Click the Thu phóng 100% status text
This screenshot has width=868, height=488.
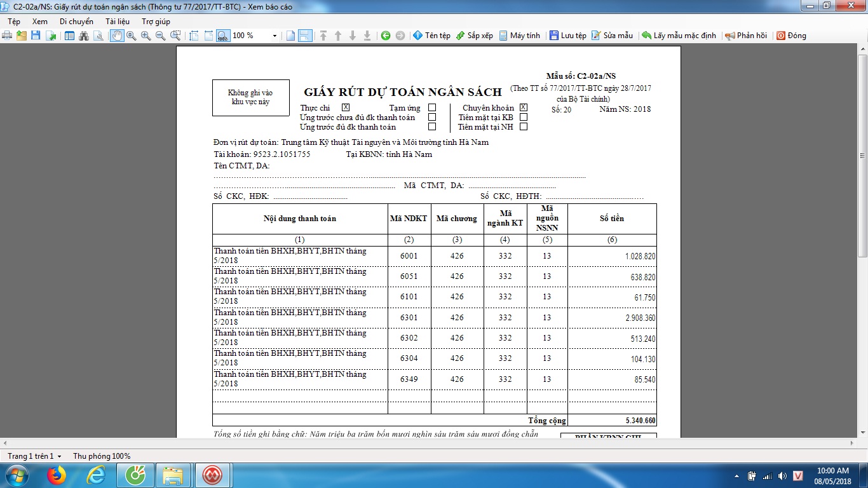(x=102, y=456)
